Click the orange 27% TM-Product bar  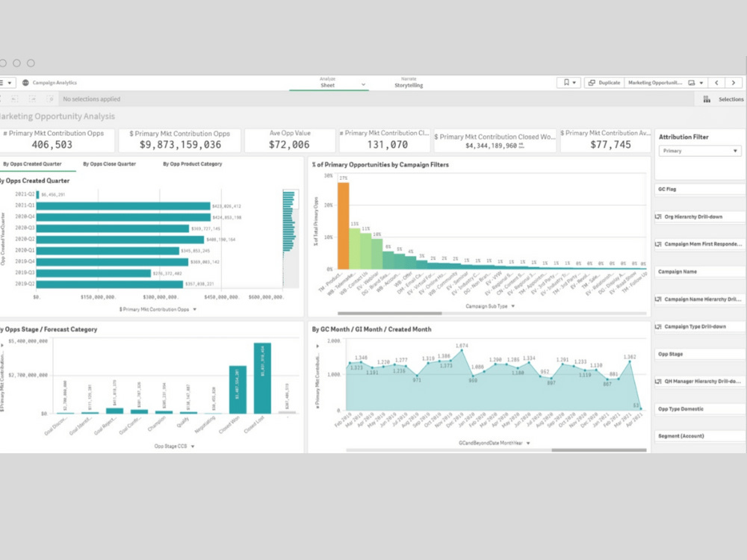pyautogui.click(x=343, y=225)
